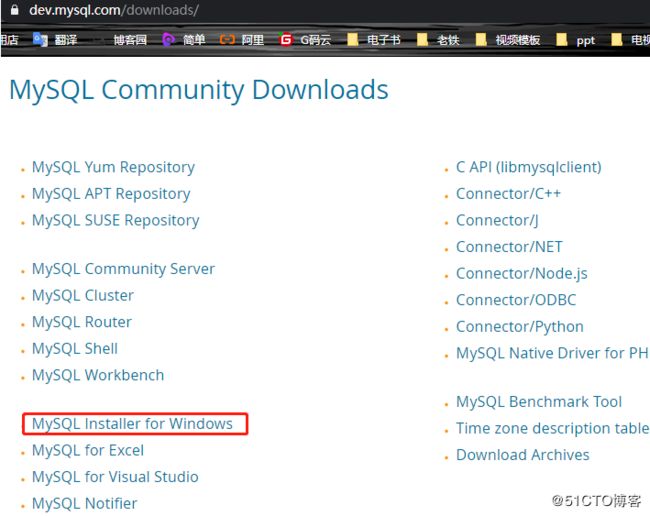650x516 pixels.
Task: Open MySQL APT Repository link
Action: 111,194
